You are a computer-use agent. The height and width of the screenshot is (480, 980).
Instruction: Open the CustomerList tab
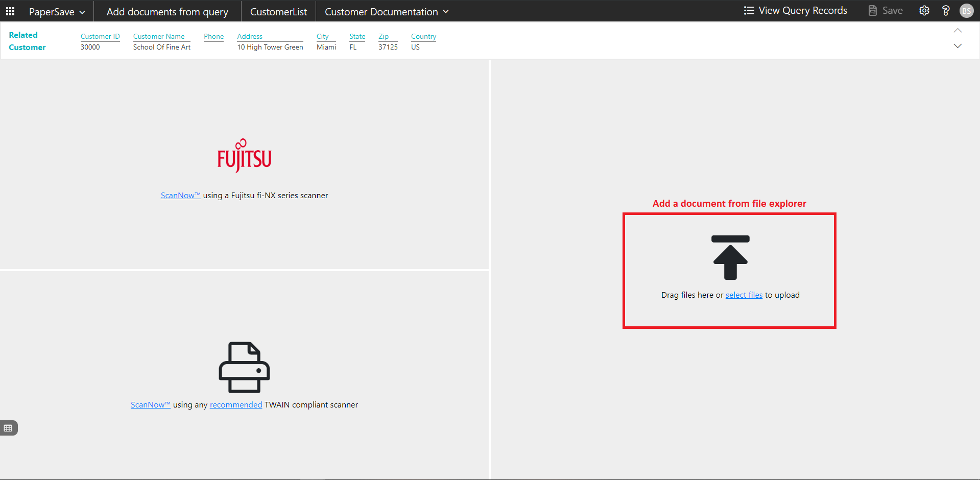click(x=278, y=12)
